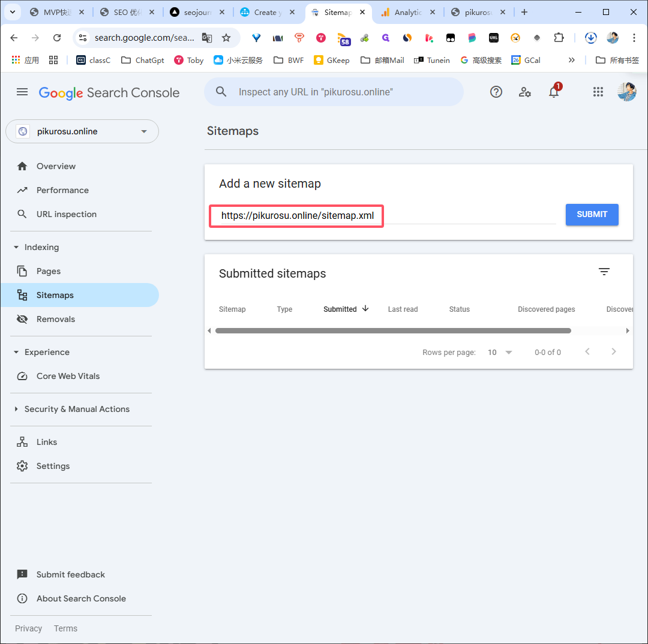
Task: Open the Performance report
Action: click(x=62, y=190)
